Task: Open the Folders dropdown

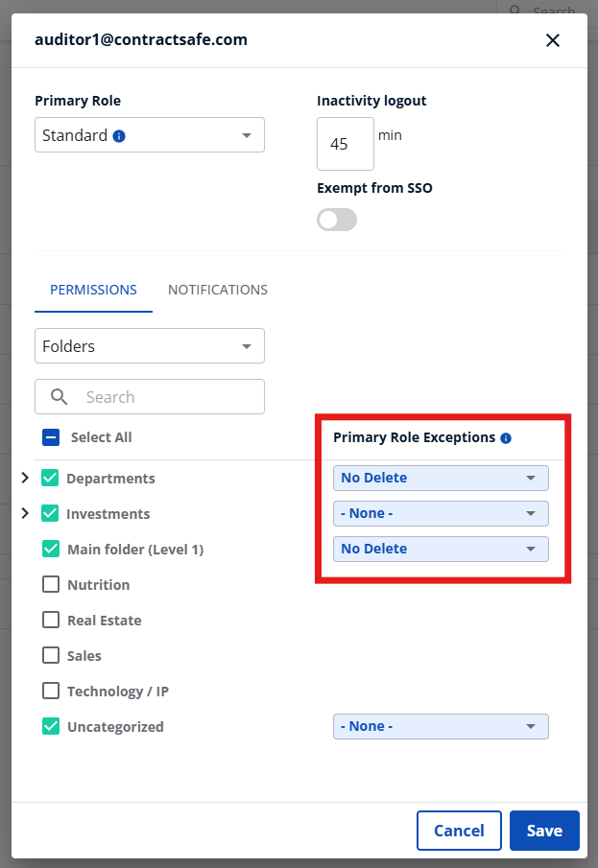Action: click(x=150, y=346)
